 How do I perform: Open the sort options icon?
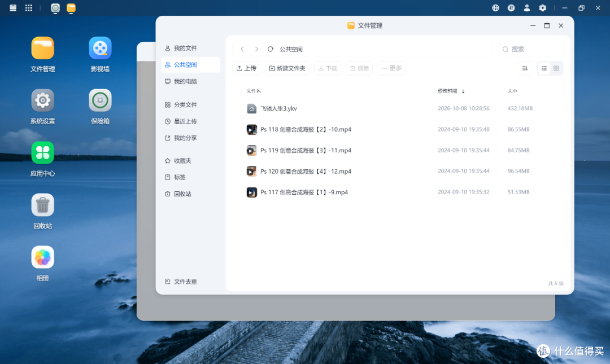click(x=525, y=68)
